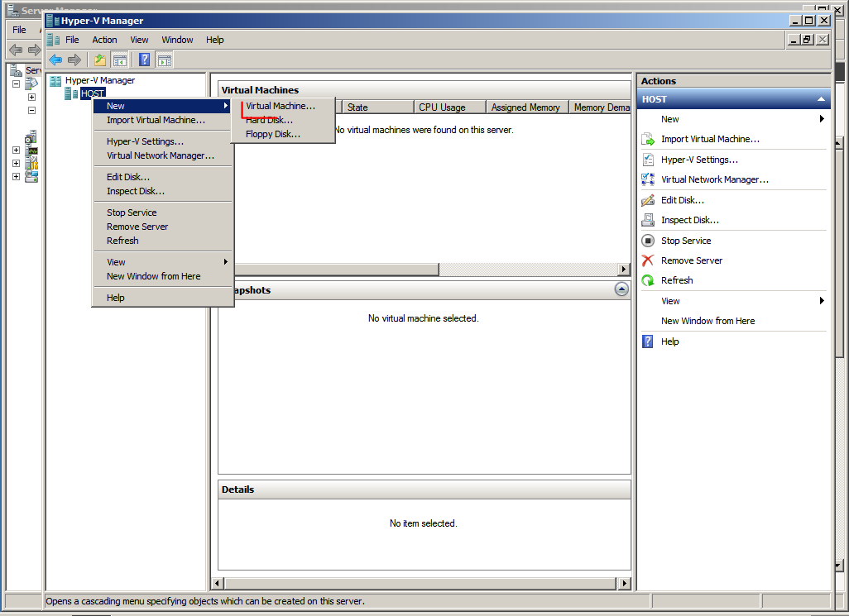849x616 pixels.
Task: Click red X Remove Server icon
Action: tap(648, 260)
